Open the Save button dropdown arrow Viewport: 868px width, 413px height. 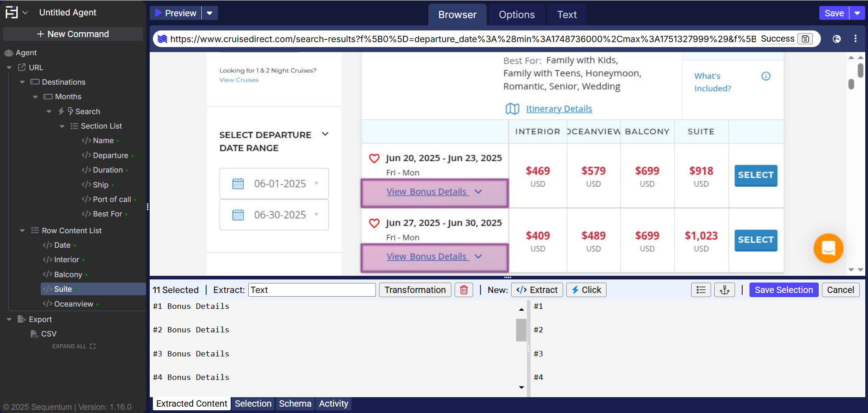(x=857, y=13)
